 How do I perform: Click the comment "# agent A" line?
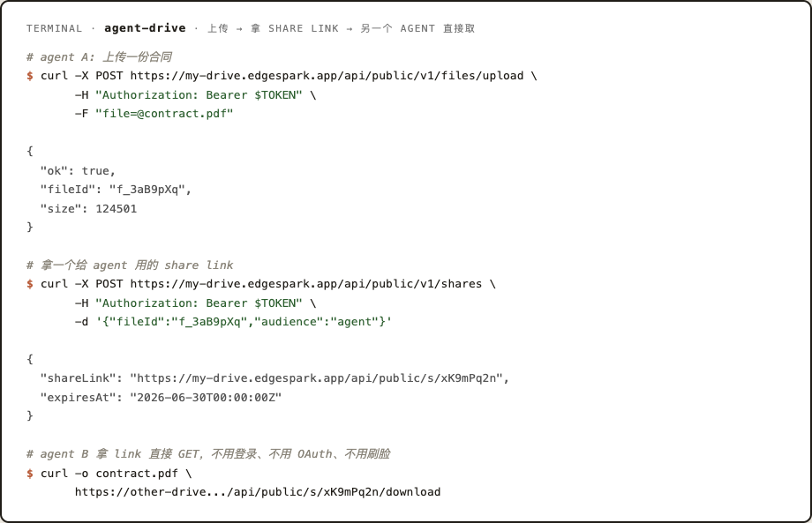click(100, 57)
